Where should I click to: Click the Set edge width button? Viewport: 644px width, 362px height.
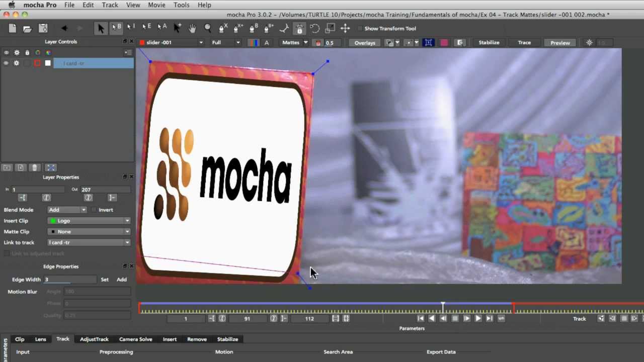coord(105,280)
